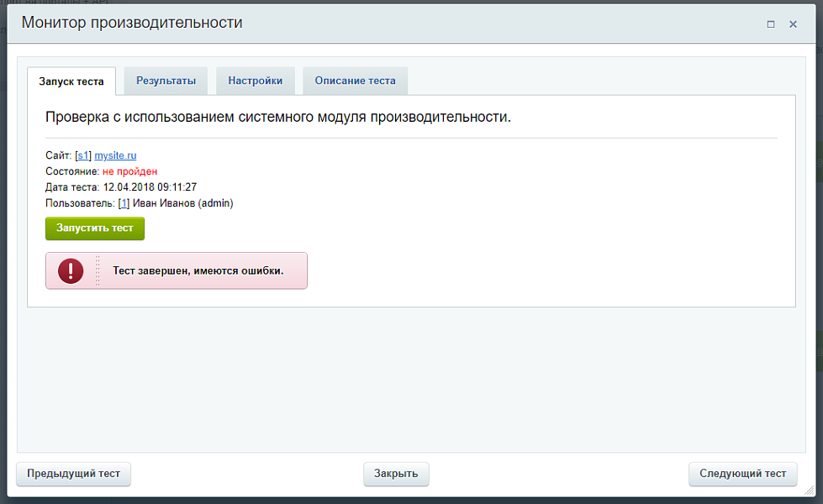Open the s1 site link

tap(83, 155)
